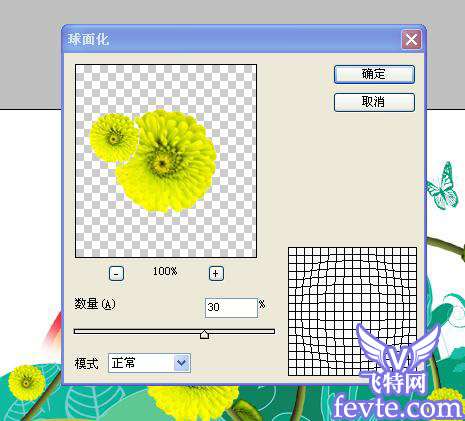Viewport: 465px width, 421px height.
Task: Focus the 数量 amount field showing 30
Action: click(x=231, y=307)
